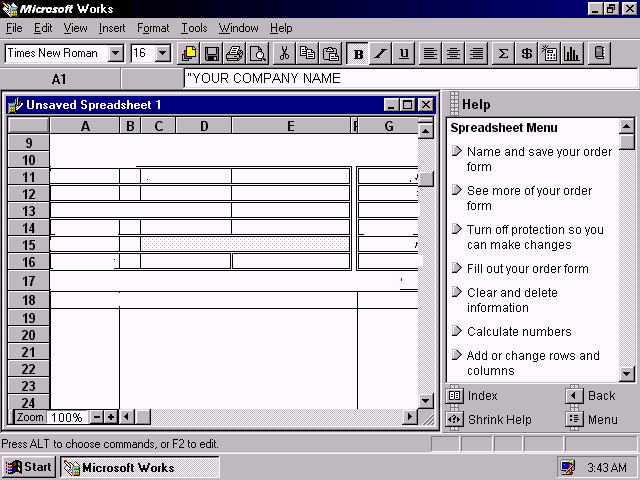Open the Tools menu
This screenshot has height=480, width=640.
[x=194, y=28]
